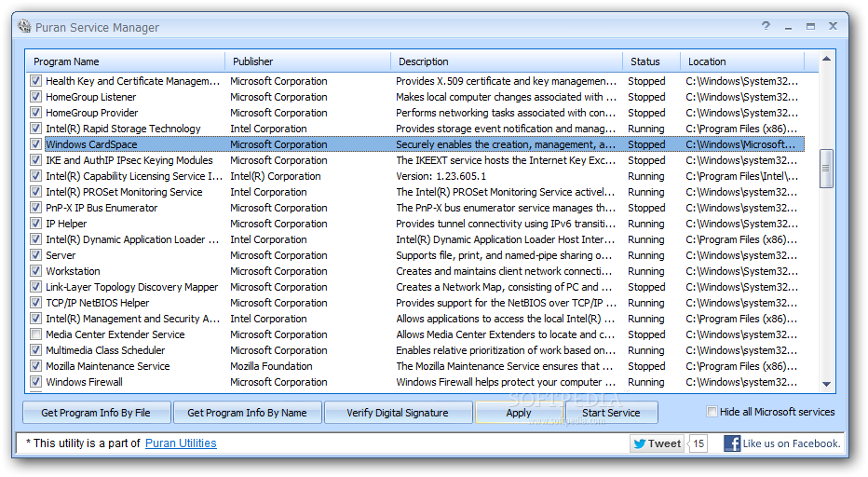Screen dimensions: 868x477
Task: Click the tweet count 15 bubble
Action: [698, 443]
